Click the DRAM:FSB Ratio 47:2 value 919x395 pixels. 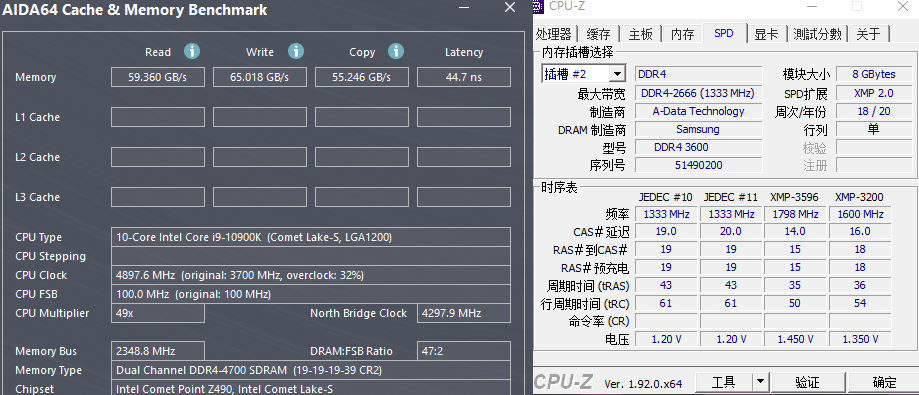[464, 351]
